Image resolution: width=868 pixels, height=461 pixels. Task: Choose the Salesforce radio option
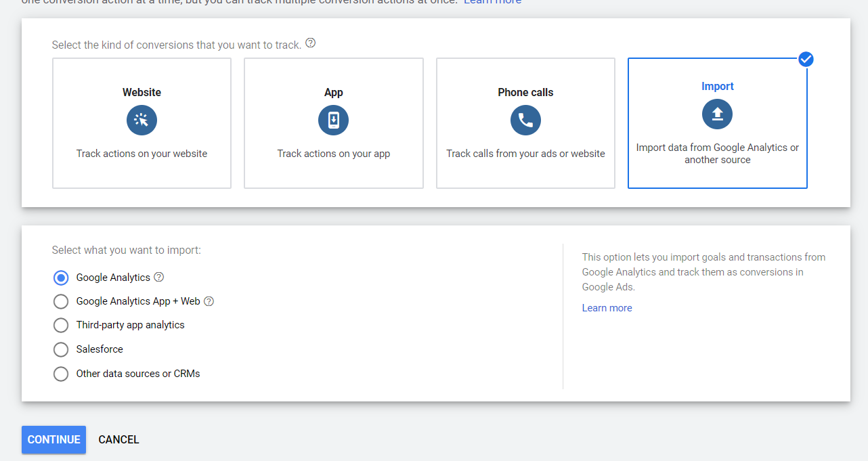point(61,349)
